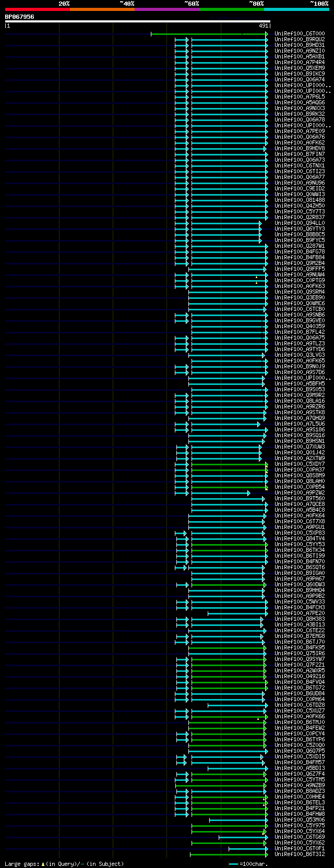Follow link UniRef100_Q9FFF5
The width and height of the screenshot is (334, 868).
(x=300, y=269)
